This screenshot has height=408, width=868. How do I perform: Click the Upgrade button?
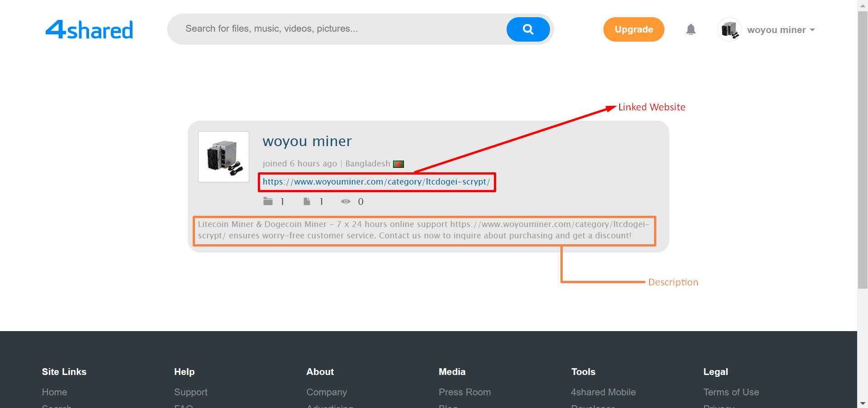[x=633, y=29]
